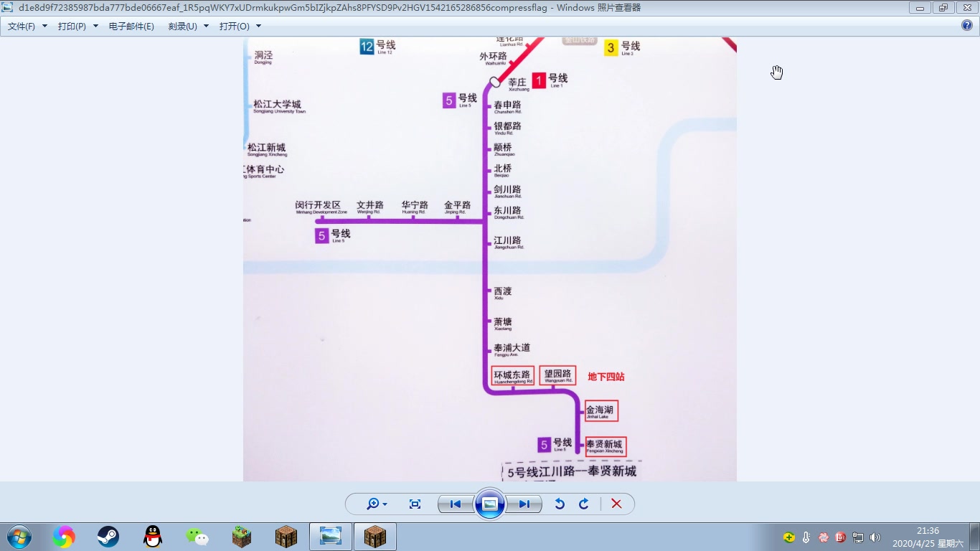Rotate the image clockwise
Image resolution: width=980 pixels, height=551 pixels.
[x=584, y=504]
